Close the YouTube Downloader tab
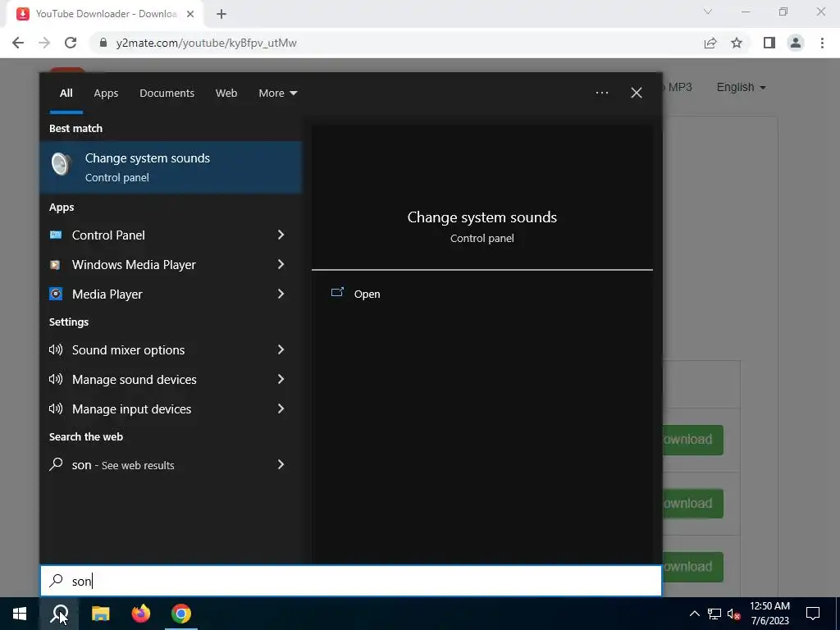The height and width of the screenshot is (630, 840). [x=190, y=14]
